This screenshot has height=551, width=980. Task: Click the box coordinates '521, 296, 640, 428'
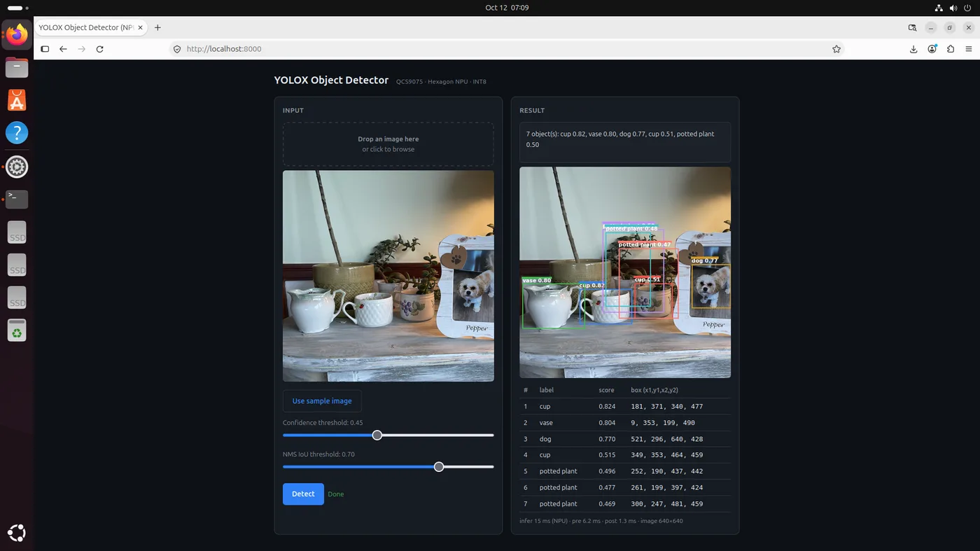tap(666, 439)
